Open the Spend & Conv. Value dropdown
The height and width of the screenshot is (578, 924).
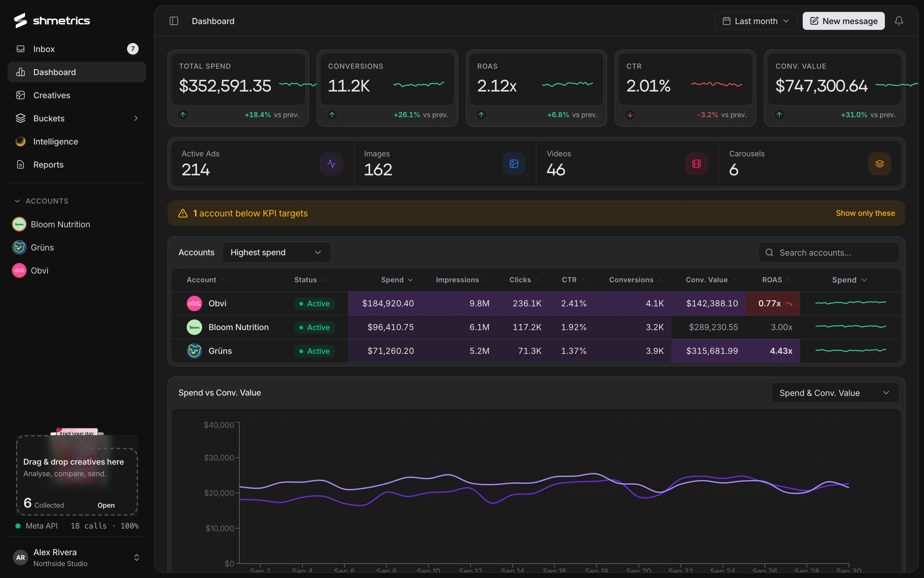[835, 393]
